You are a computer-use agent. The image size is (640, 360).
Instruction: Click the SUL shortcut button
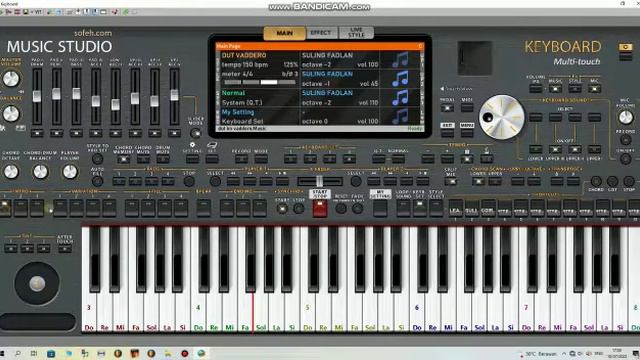[472, 208]
